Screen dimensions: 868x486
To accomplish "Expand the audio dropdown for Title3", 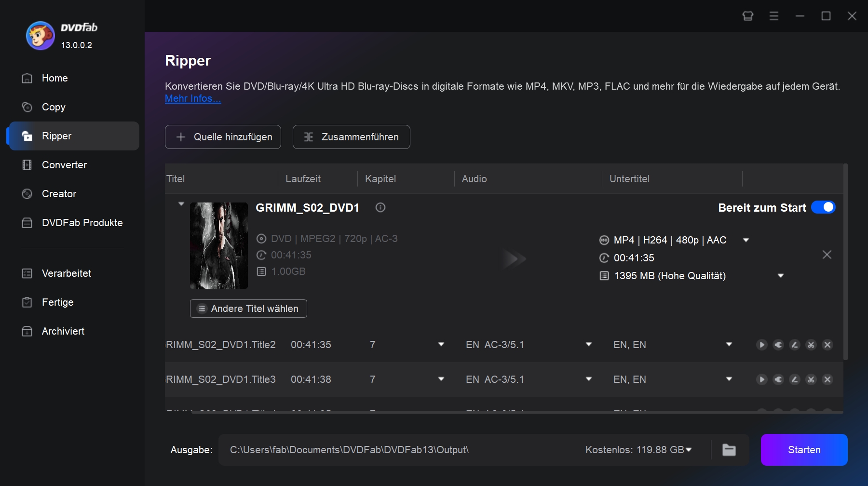I will click(x=589, y=379).
